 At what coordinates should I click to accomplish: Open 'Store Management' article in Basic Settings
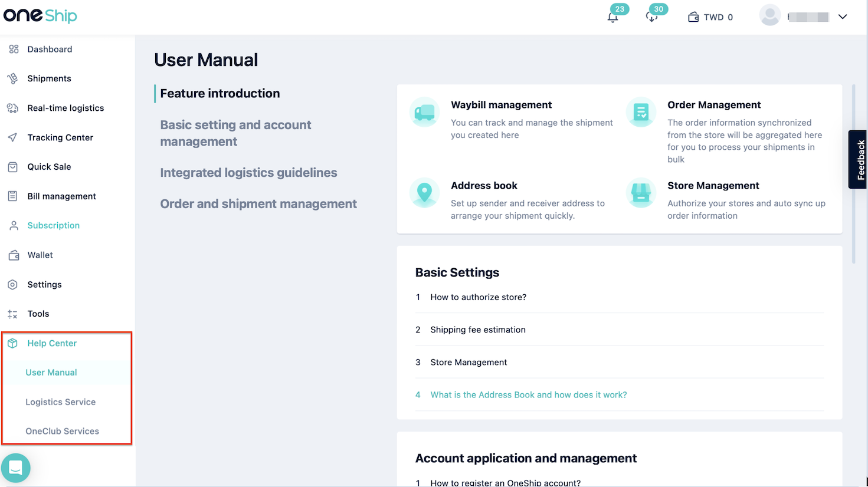(469, 362)
